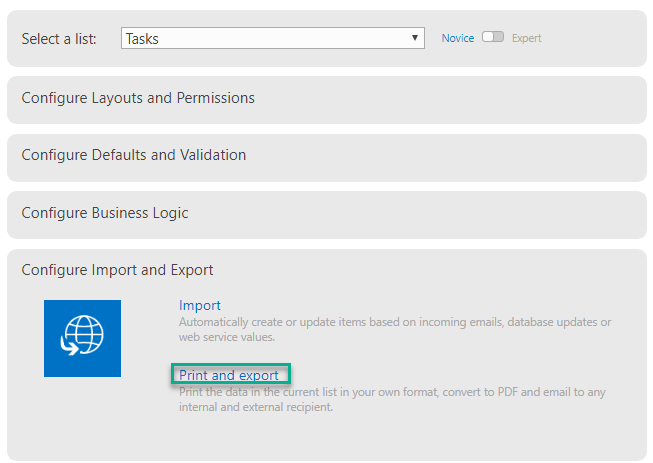653x463 pixels.
Task: Open the Print and export link
Action: pos(229,375)
